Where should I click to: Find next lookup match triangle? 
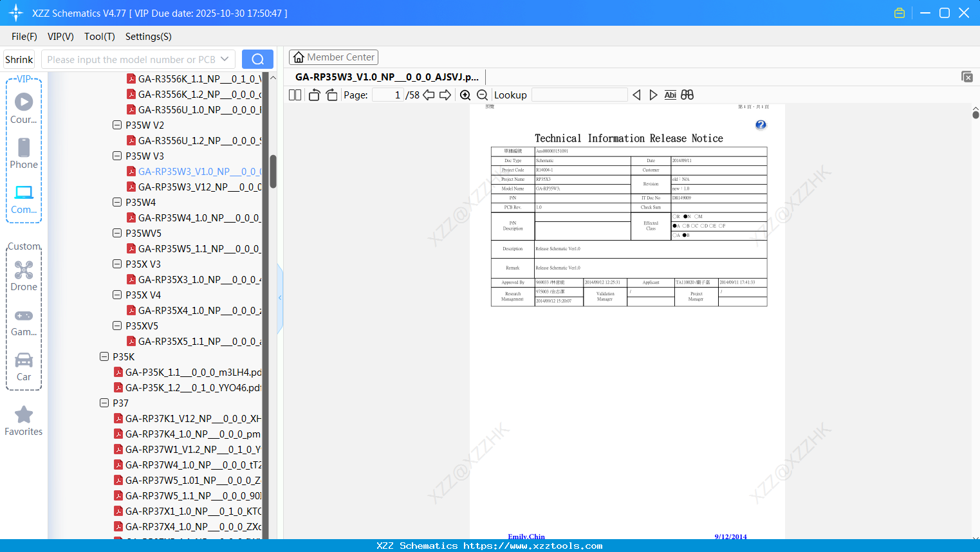click(653, 95)
